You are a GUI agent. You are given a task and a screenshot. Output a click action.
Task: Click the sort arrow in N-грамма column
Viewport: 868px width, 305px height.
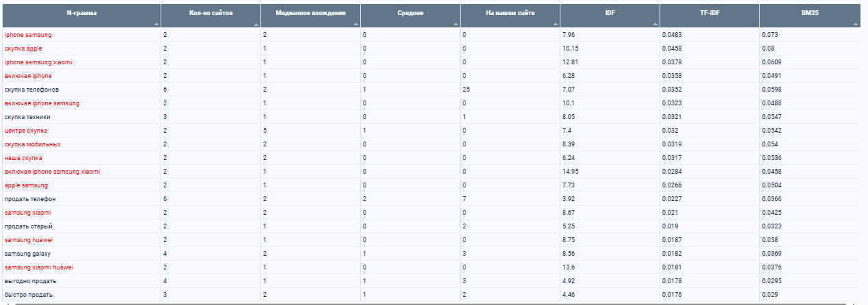point(156,24)
